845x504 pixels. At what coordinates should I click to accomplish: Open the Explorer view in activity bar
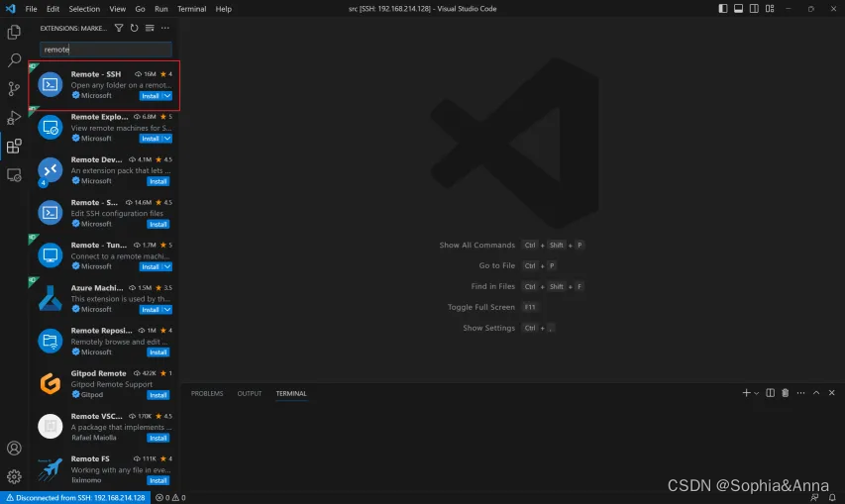click(x=14, y=32)
